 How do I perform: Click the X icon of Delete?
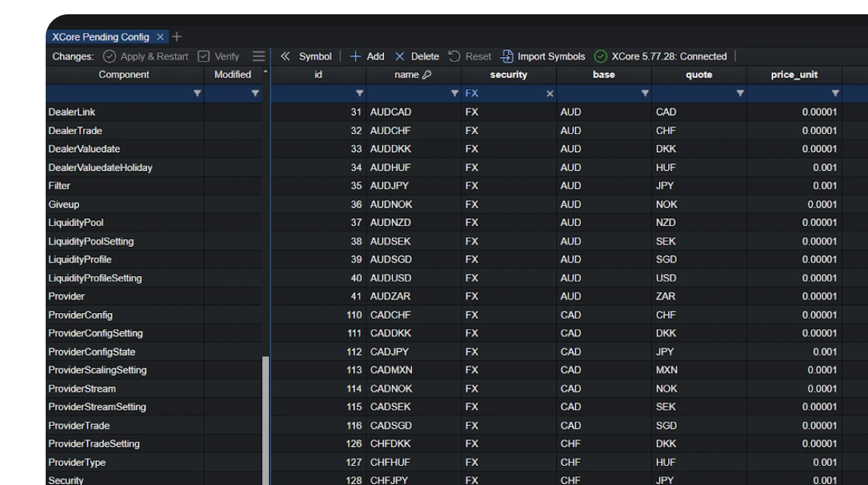400,56
